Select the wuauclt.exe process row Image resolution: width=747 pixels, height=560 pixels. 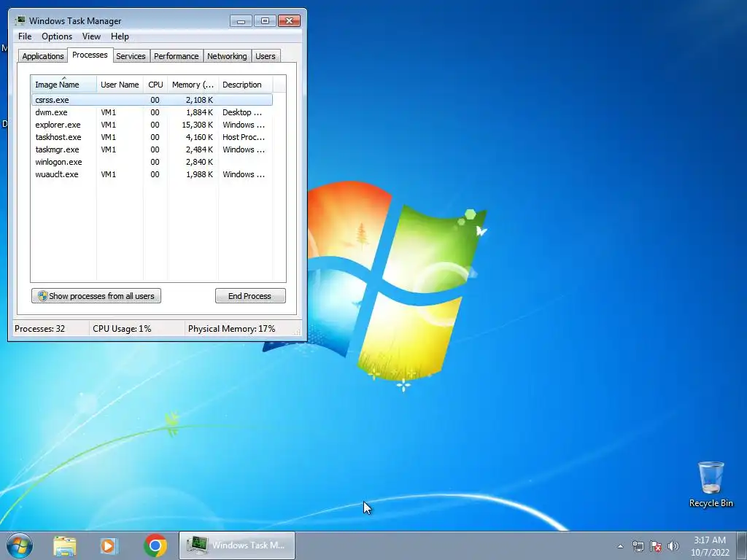pos(152,174)
